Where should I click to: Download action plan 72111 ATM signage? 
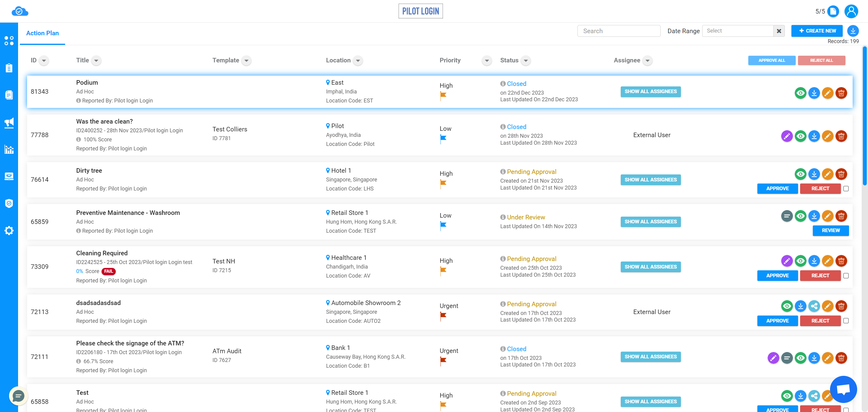tap(814, 358)
